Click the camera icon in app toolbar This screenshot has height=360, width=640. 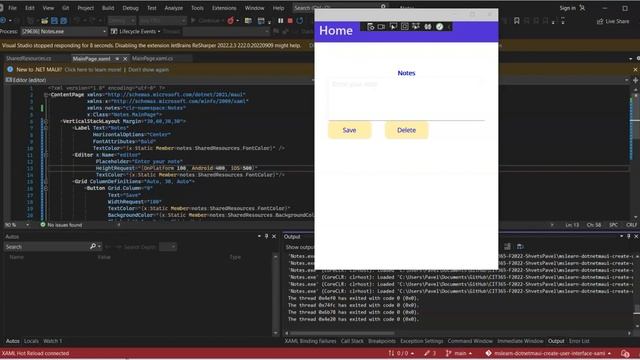[x=381, y=27]
